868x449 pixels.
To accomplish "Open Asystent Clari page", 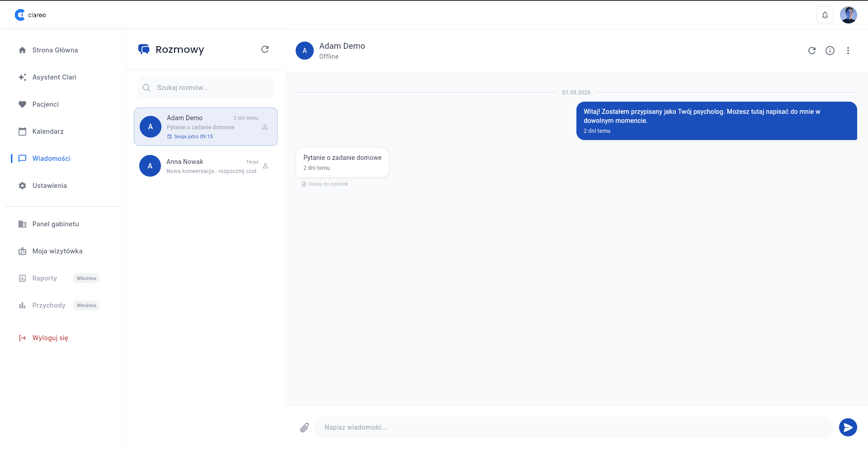I will point(54,77).
